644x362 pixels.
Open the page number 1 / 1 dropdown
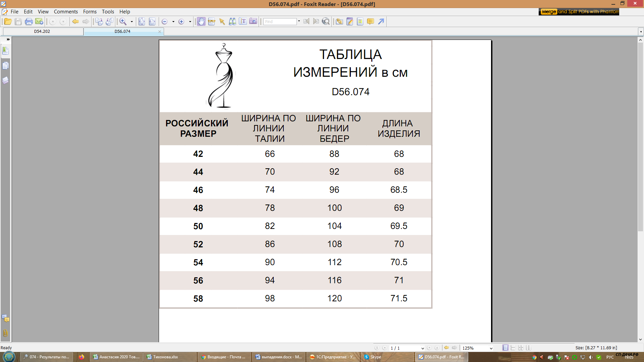point(422,348)
